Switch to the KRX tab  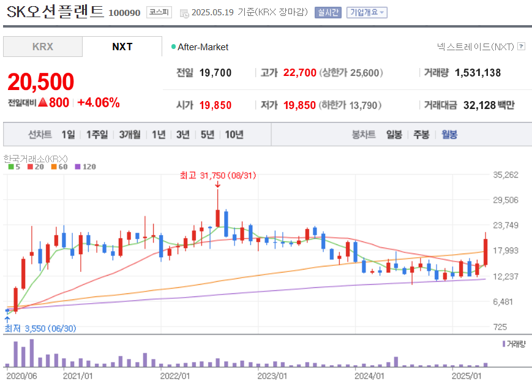pyautogui.click(x=43, y=47)
